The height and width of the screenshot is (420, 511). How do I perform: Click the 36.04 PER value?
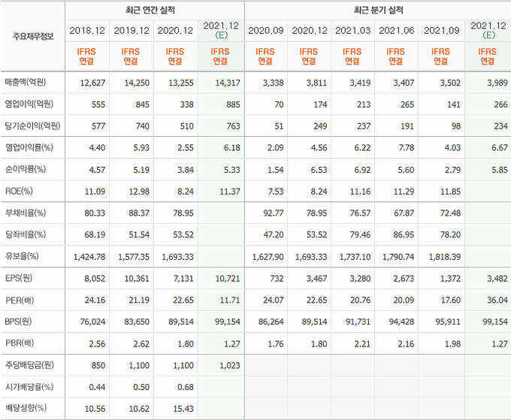497,300
